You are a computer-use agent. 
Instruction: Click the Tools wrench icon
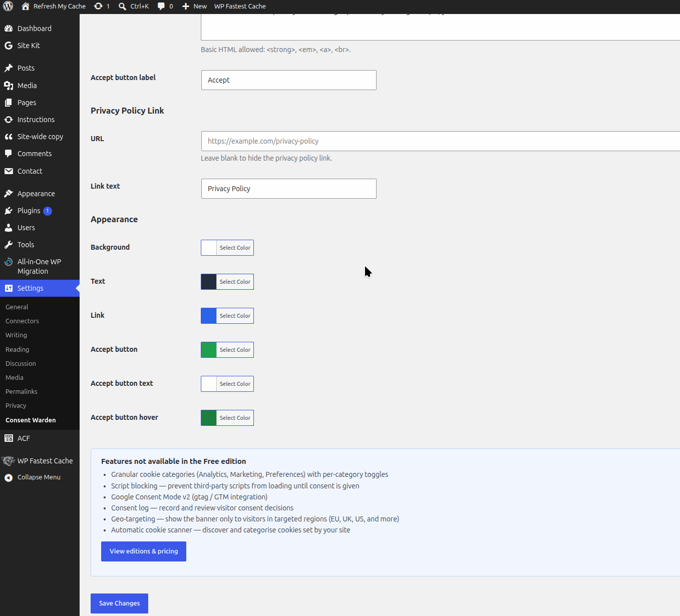(x=9, y=245)
